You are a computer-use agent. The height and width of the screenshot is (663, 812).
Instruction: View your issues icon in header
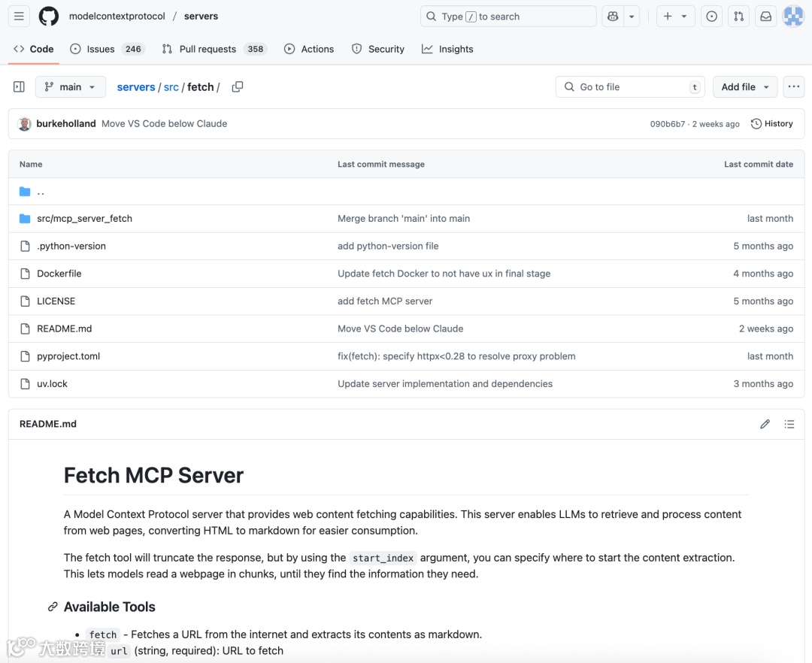[x=711, y=17]
